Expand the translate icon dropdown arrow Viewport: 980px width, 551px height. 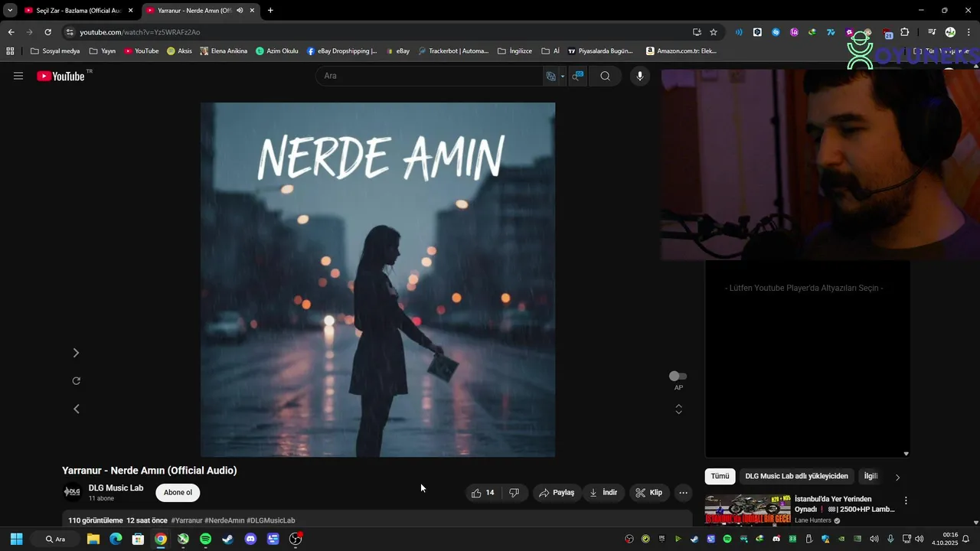(x=563, y=77)
